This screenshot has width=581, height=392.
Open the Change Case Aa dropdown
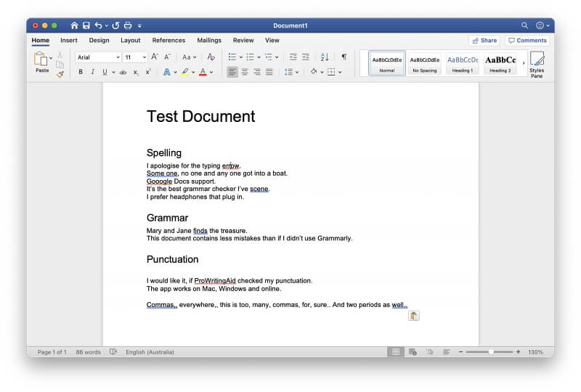pyautogui.click(x=189, y=57)
